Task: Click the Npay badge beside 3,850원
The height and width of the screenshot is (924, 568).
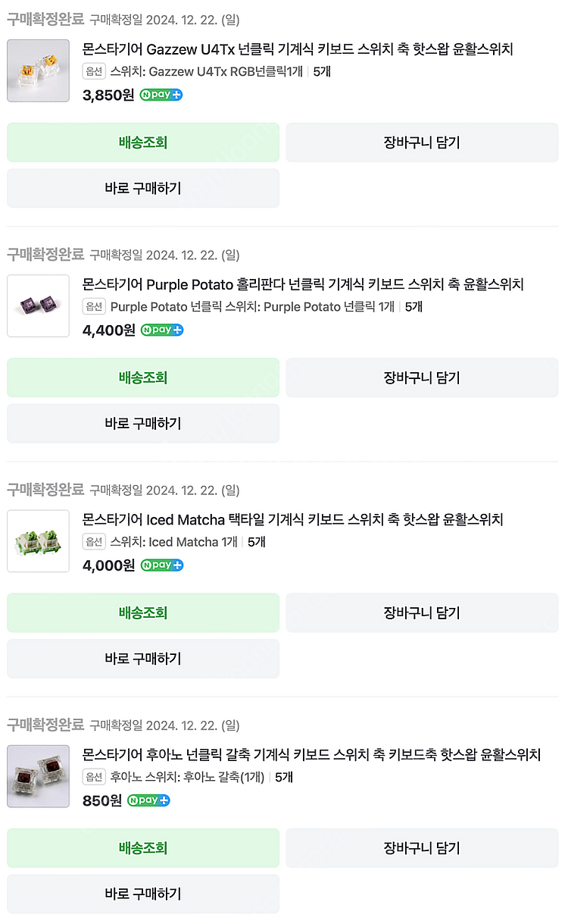Action: (x=161, y=95)
